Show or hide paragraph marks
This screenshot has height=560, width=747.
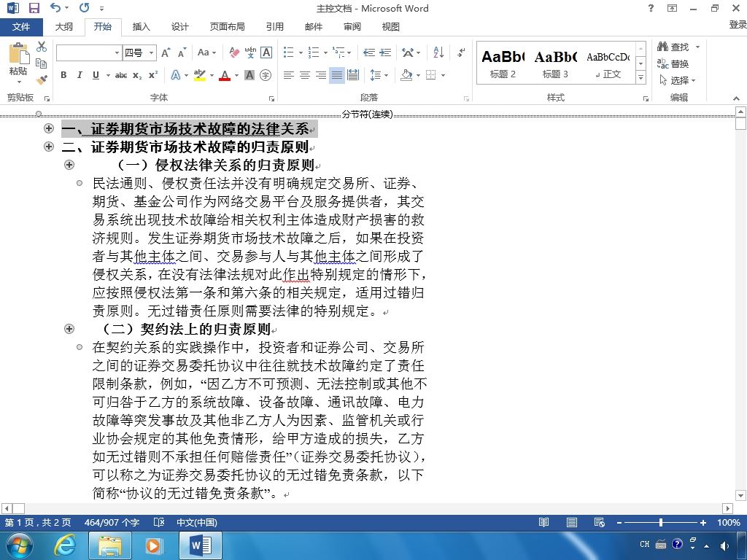pyautogui.click(x=461, y=52)
